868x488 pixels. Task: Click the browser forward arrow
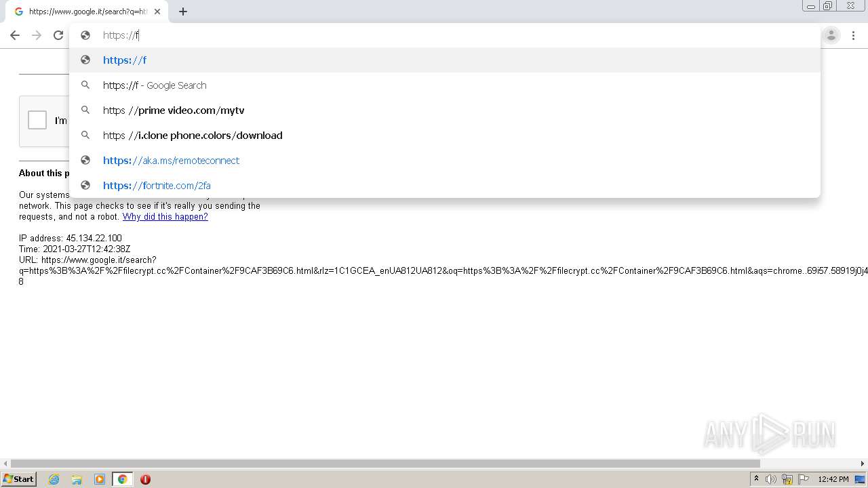coord(37,35)
